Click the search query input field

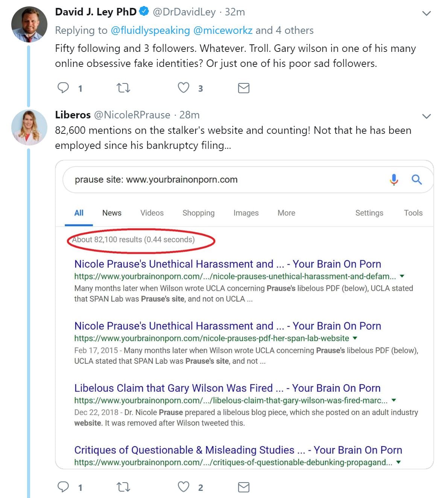(226, 180)
